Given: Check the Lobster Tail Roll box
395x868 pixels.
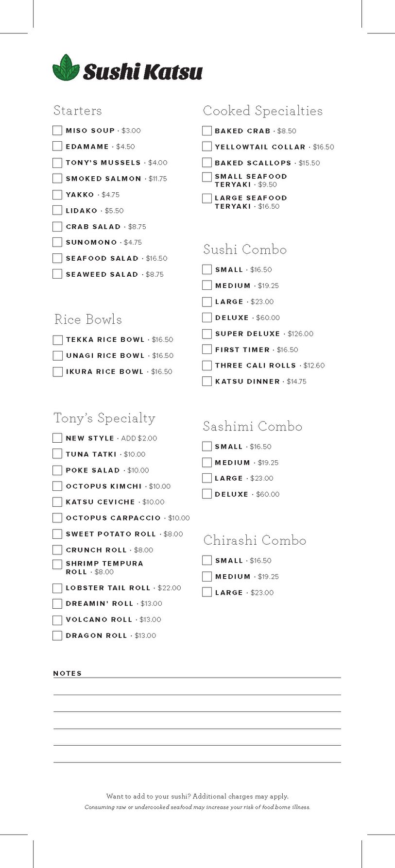Looking at the screenshot, I should pos(57,588).
